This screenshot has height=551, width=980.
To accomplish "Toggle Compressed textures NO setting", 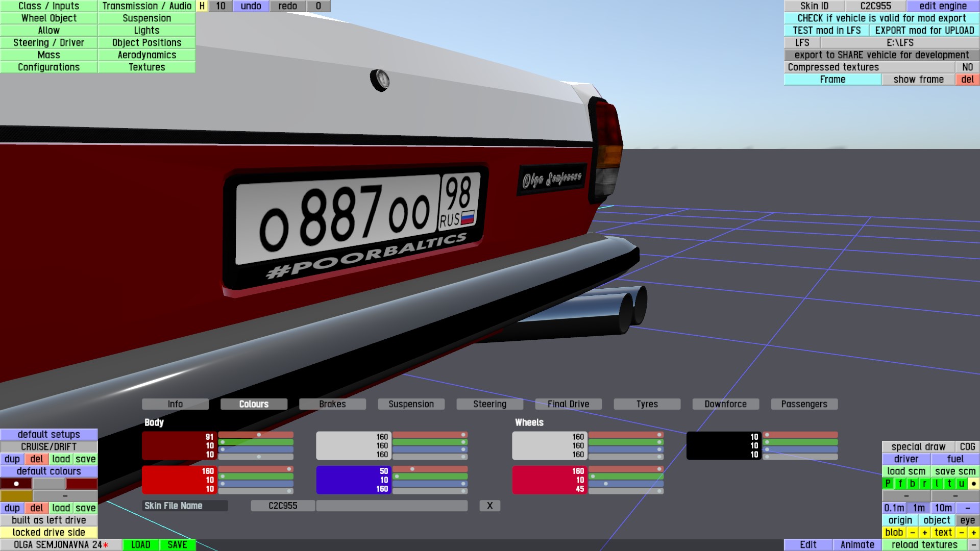I will [967, 67].
